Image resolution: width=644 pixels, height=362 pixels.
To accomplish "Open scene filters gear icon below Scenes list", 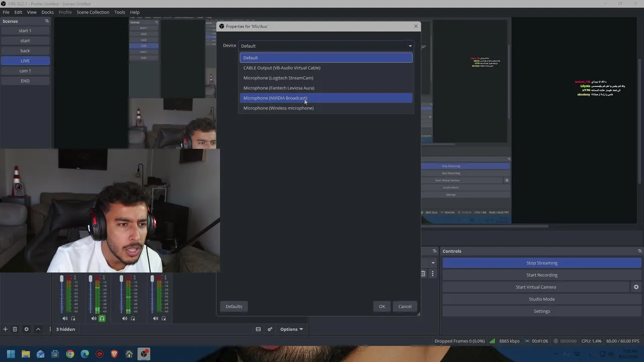I will point(26,329).
